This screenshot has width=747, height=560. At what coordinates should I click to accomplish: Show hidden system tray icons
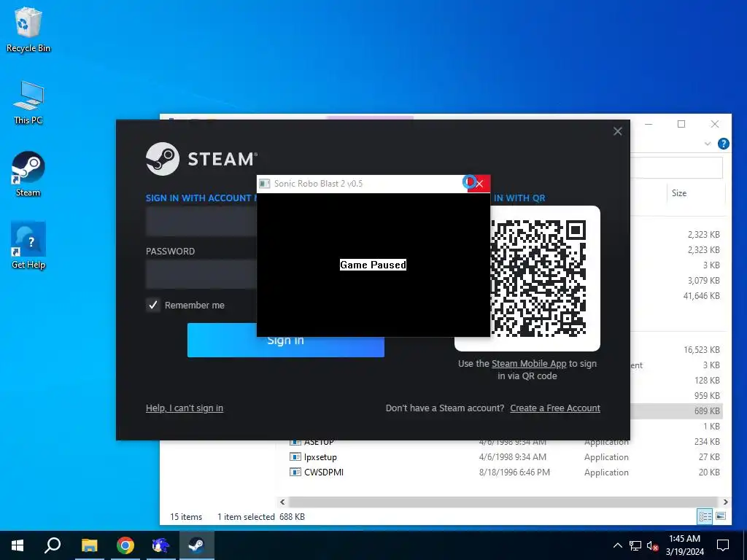(617, 545)
